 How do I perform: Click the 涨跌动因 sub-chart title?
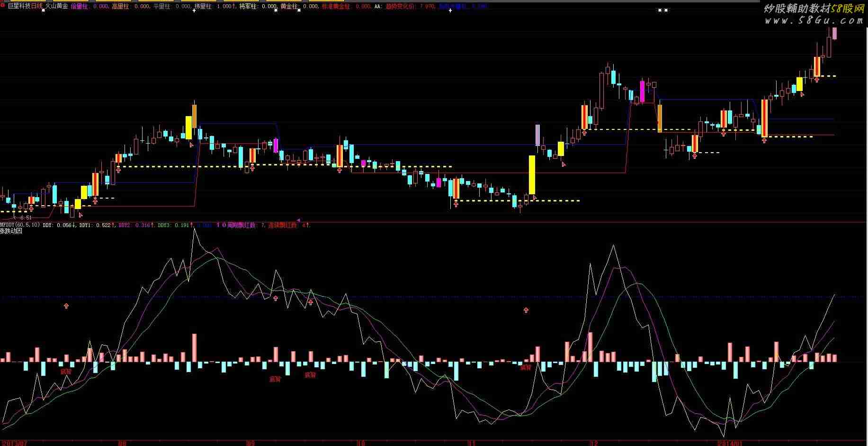[11, 231]
